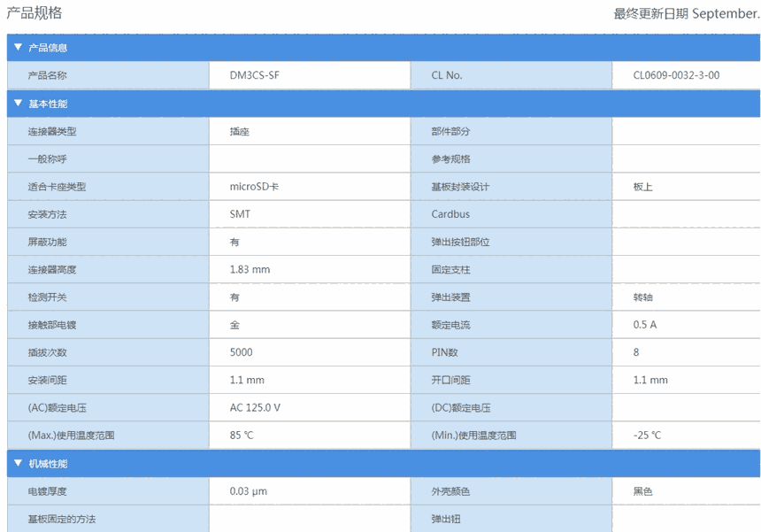Collapse the 基本性能 section triangle
Image resolution: width=761 pixels, height=532 pixels.
point(18,103)
